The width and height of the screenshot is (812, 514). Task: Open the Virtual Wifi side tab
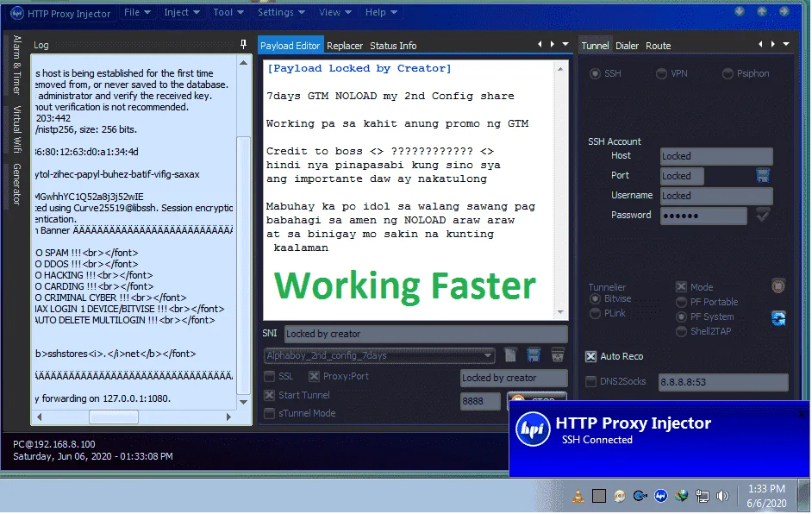pyautogui.click(x=16, y=129)
